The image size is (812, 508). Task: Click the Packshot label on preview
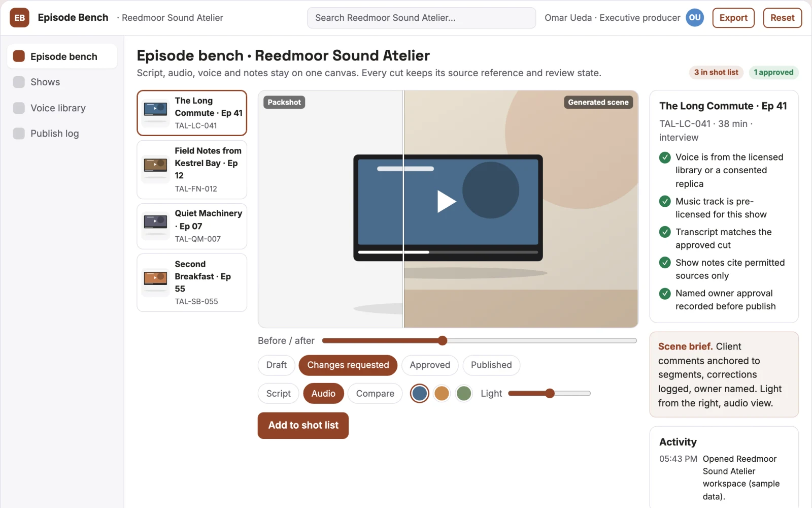pyautogui.click(x=284, y=102)
